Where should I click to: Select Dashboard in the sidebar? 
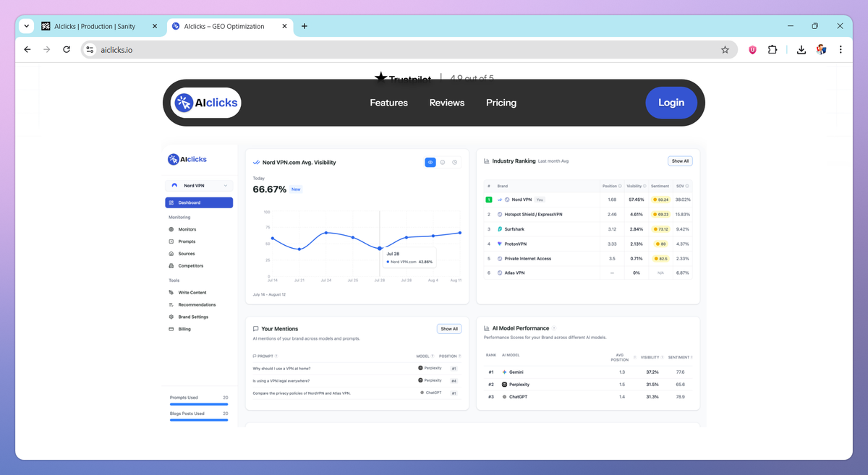[x=199, y=202]
